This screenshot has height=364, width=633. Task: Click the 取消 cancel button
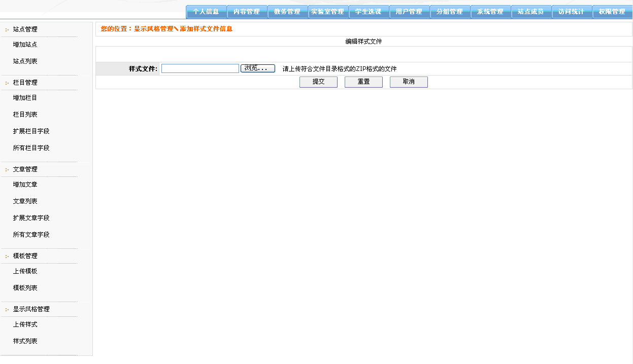point(409,82)
